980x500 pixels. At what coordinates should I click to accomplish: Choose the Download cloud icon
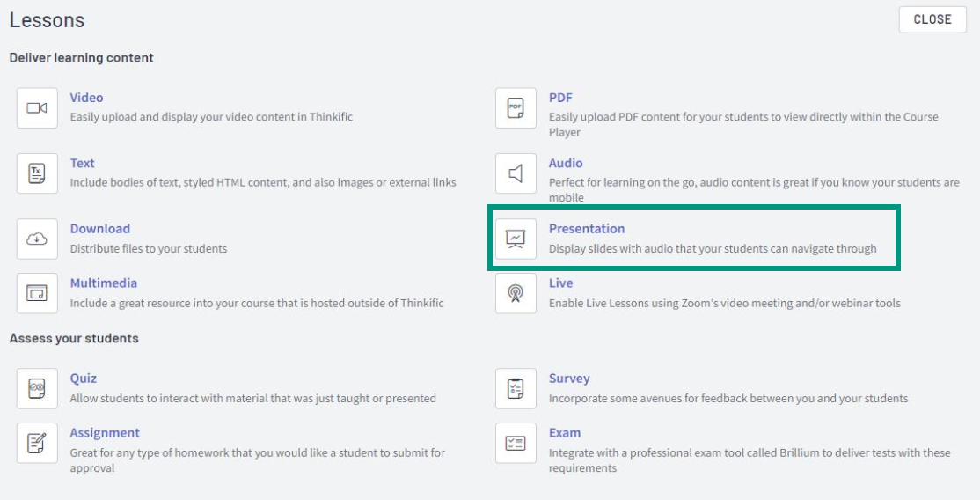37,239
